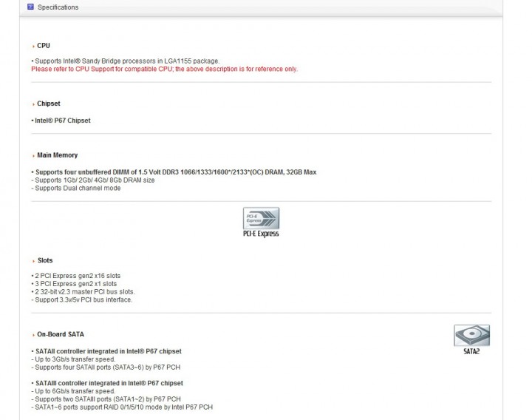This screenshot has height=420, width=532.
Task: Click the Up to 3Gb/s transfer speed line
Action: coord(73,359)
